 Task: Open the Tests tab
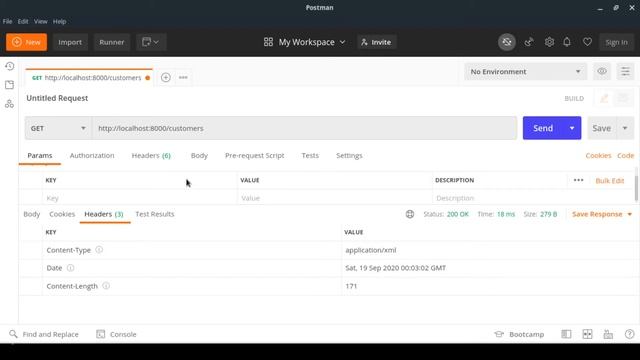click(310, 156)
